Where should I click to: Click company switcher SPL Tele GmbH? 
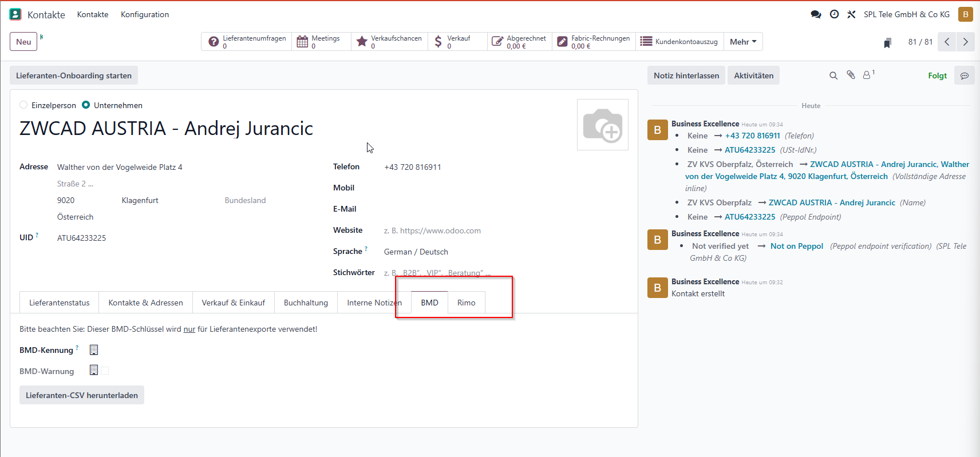point(907,14)
